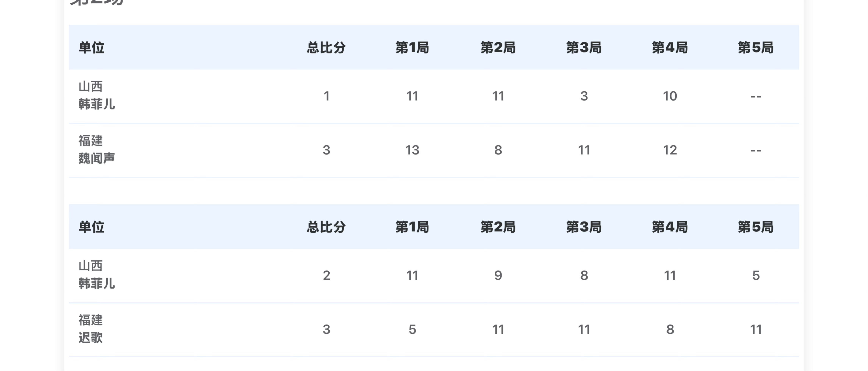Click 韩菲儿's 第3局 score of 3

(x=584, y=96)
